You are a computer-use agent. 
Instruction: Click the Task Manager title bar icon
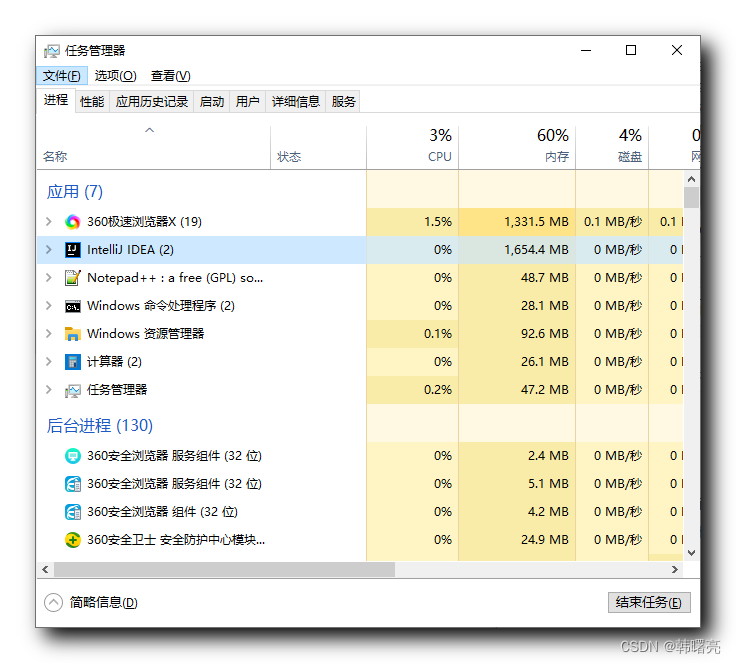click(52, 51)
